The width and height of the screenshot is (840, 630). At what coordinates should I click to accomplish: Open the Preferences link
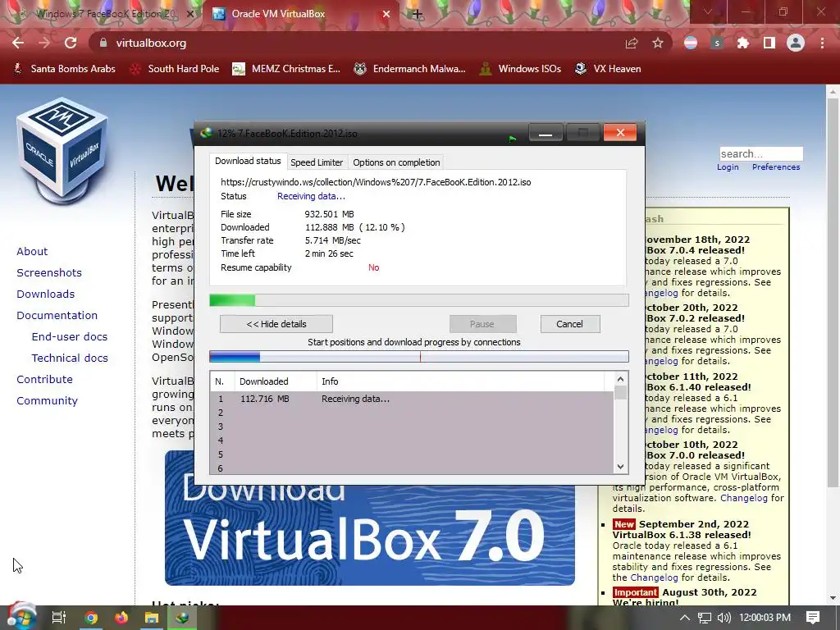tap(776, 167)
